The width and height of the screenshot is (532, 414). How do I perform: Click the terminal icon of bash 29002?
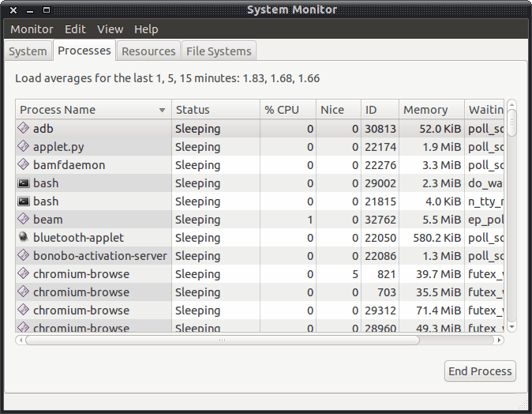pyautogui.click(x=24, y=183)
